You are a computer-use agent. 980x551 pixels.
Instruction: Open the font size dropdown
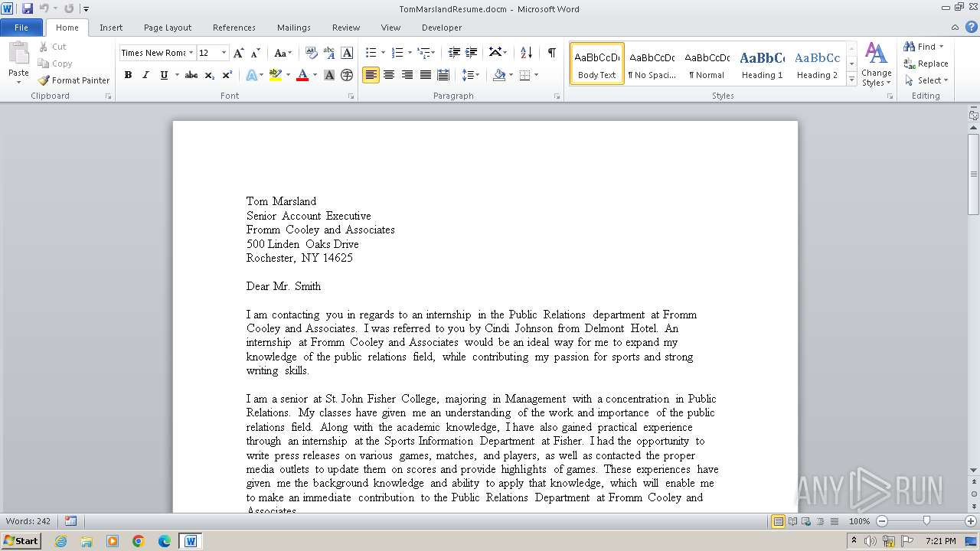224,53
